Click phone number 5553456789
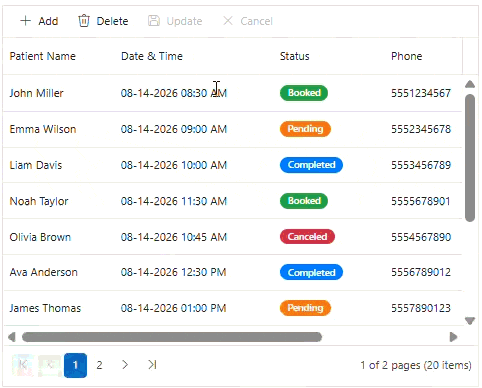Image resolution: width=482 pixels, height=388 pixels. [x=421, y=165]
